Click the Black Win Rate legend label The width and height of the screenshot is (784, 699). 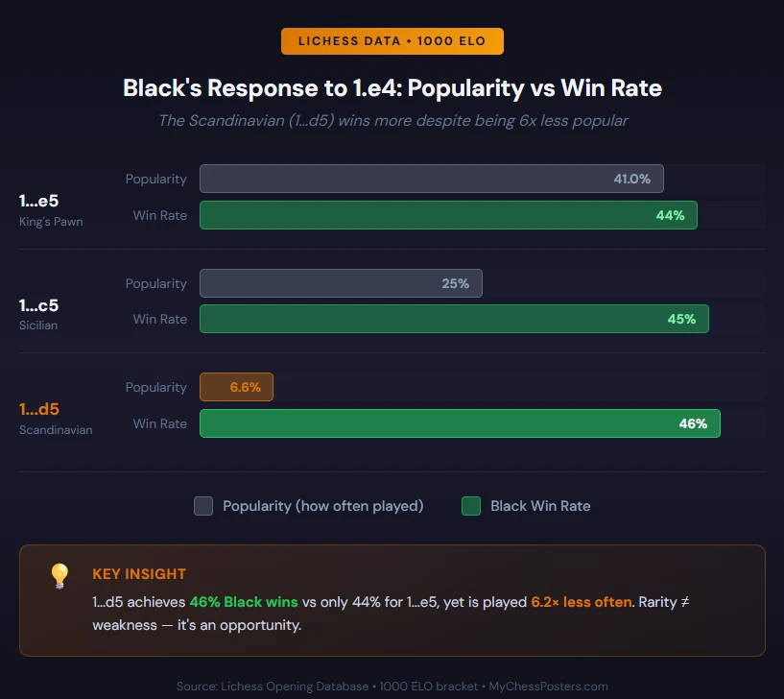540,506
